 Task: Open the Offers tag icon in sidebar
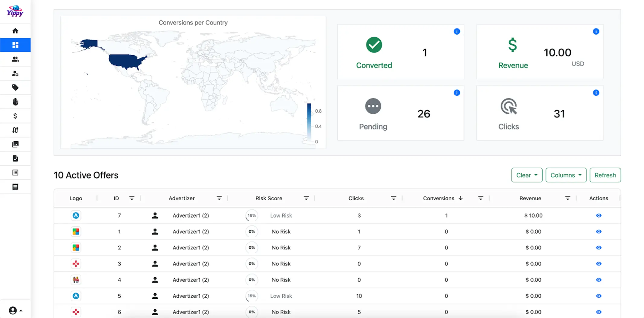pos(15,87)
